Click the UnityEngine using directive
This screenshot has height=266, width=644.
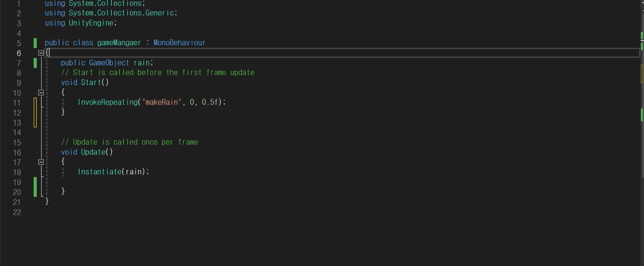click(x=80, y=23)
